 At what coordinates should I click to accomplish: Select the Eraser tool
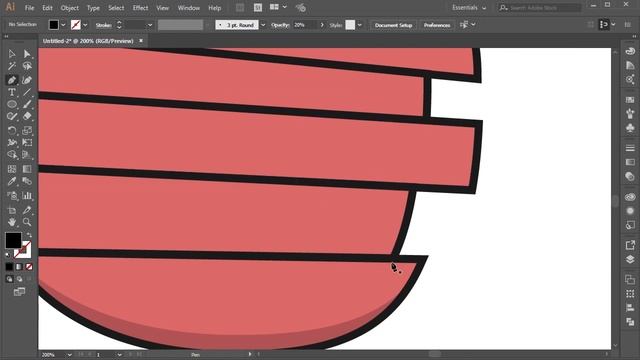(27, 117)
